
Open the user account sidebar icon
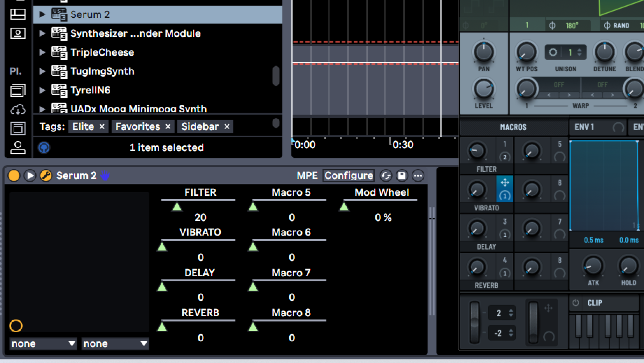pos(18,147)
